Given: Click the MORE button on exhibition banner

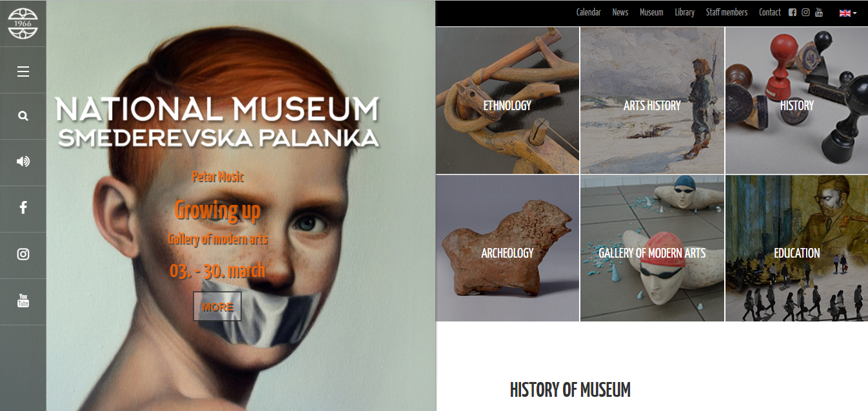Looking at the screenshot, I should 217,307.
